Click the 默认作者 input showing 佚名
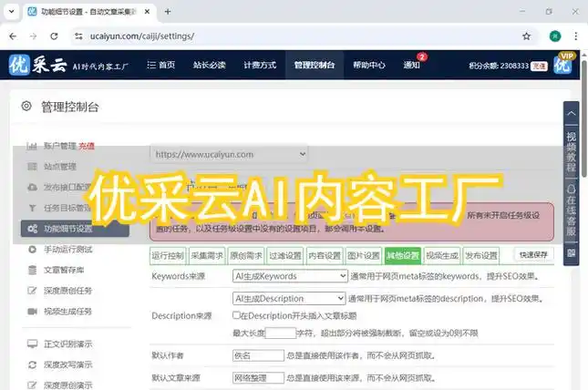Screen dimensions: 588x390 (258, 355)
